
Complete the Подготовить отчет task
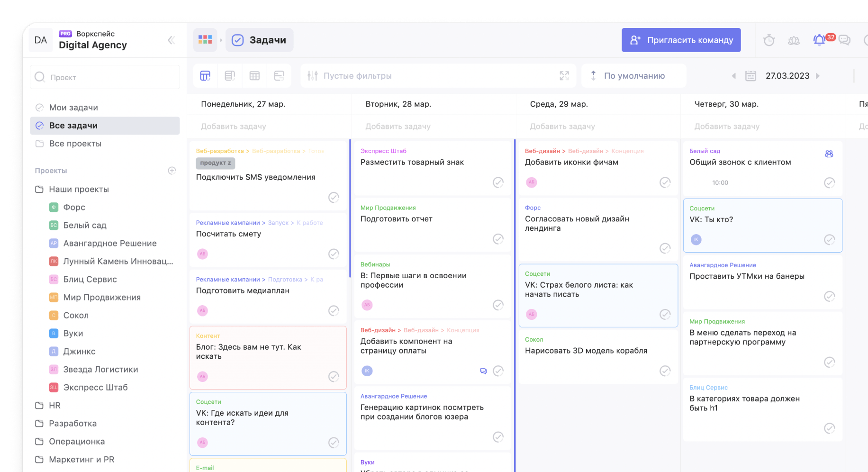498,239
